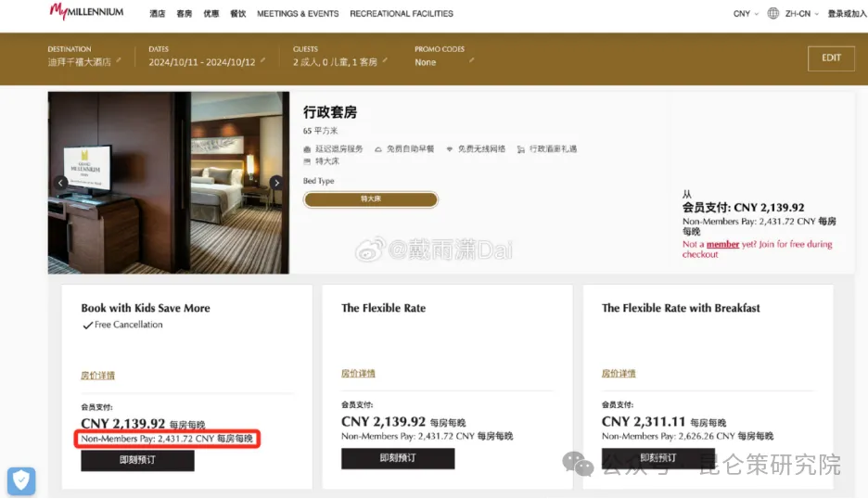Click pencil icon next to destination
This screenshot has width=868, height=499.
pos(119,61)
